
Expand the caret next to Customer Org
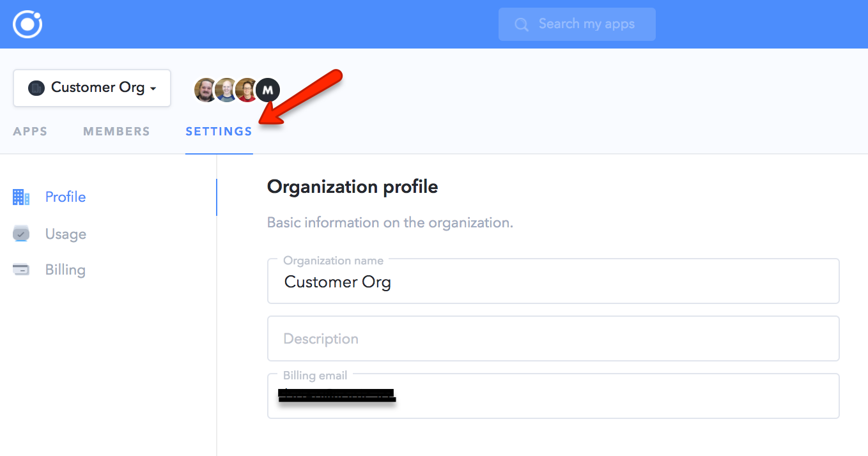(153, 89)
